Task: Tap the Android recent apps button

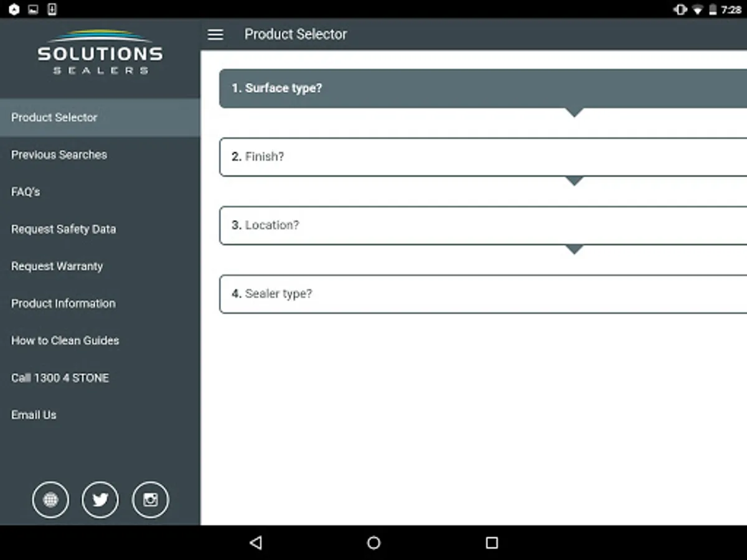Action: point(492,543)
